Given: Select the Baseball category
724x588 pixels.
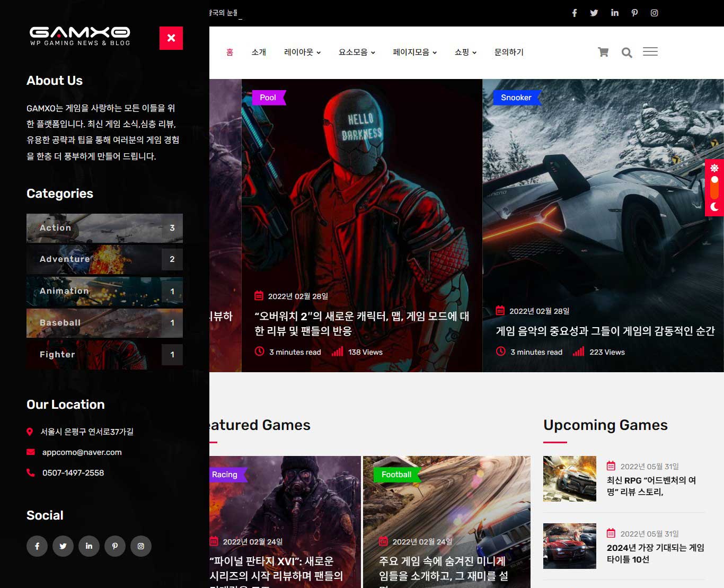Looking at the screenshot, I should (104, 323).
